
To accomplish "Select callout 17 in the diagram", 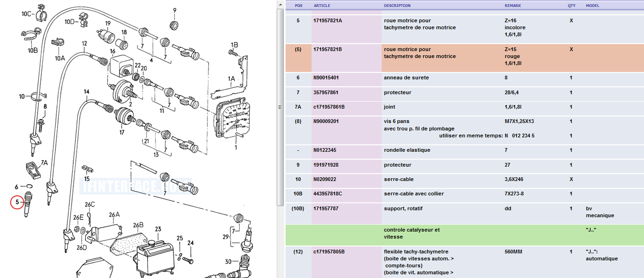I will click(122, 132).
